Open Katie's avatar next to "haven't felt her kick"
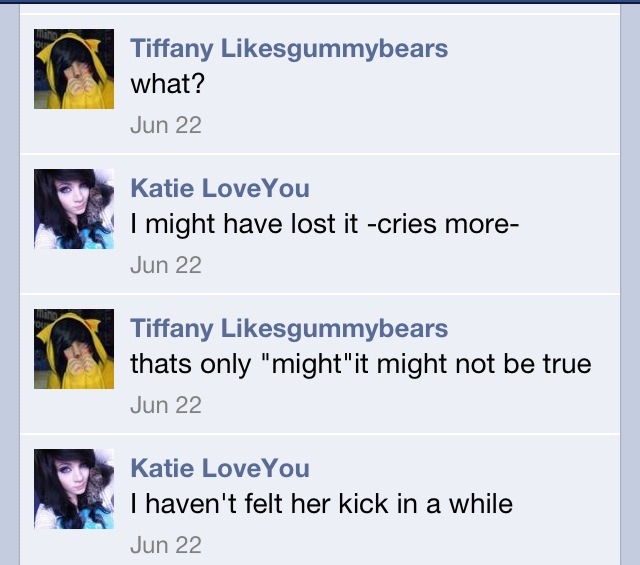 pos(74,489)
